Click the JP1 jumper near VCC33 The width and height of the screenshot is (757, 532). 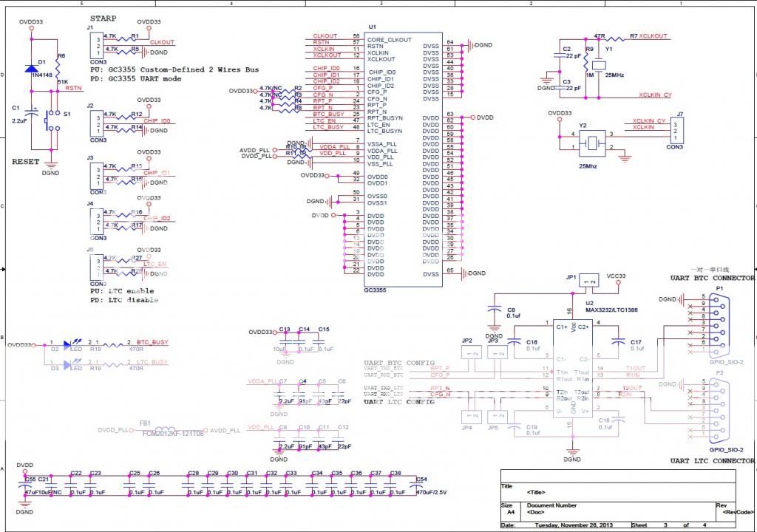pos(589,282)
